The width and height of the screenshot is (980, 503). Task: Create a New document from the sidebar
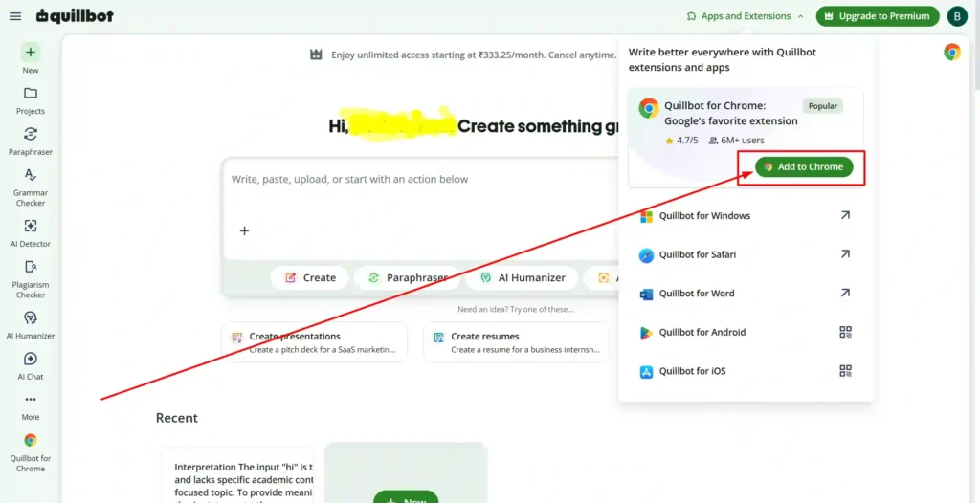31,58
